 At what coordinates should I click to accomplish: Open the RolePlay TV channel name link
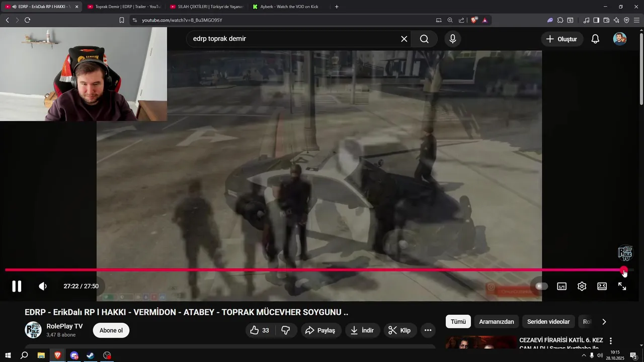(64, 326)
